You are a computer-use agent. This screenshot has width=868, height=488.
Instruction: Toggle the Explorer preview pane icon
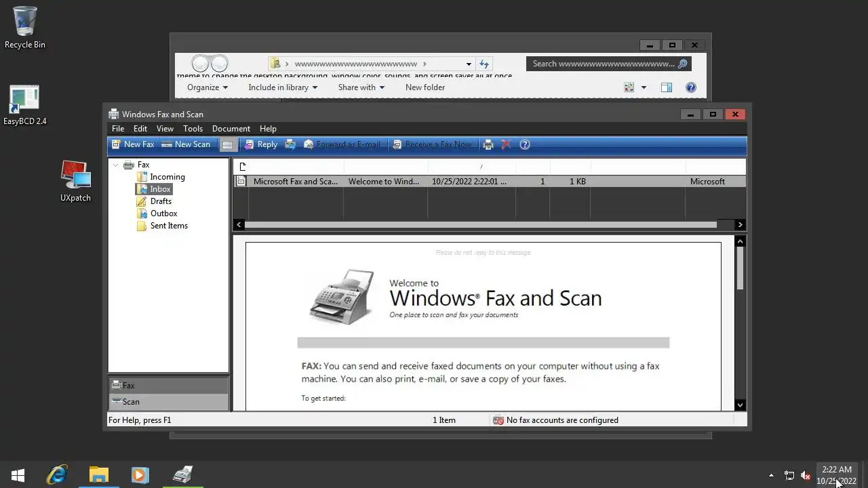pyautogui.click(x=667, y=87)
